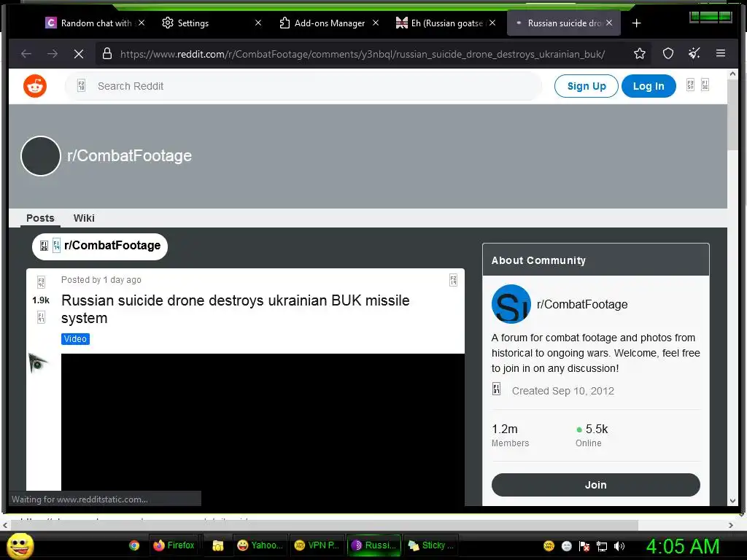747x560 pixels.
Task: Switch to Sticky notes taskbar window
Action: pyautogui.click(x=431, y=545)
